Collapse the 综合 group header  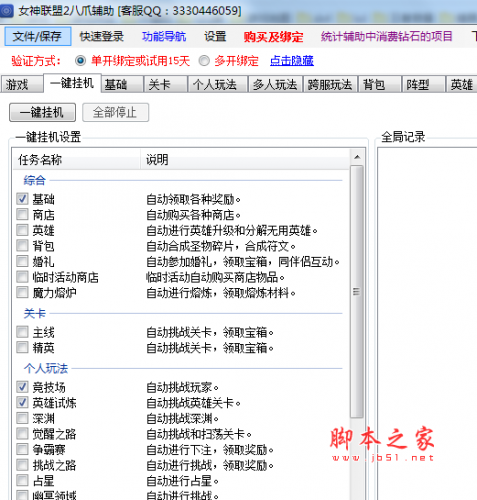34,180
